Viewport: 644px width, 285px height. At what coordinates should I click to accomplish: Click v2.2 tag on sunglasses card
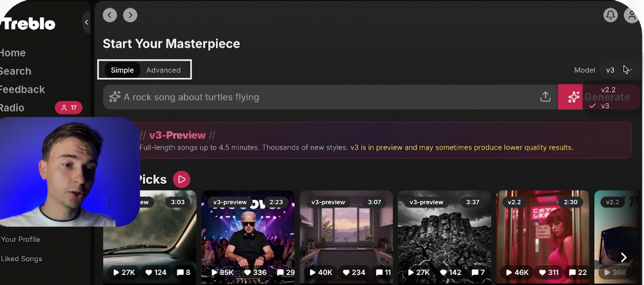[612, 202]
